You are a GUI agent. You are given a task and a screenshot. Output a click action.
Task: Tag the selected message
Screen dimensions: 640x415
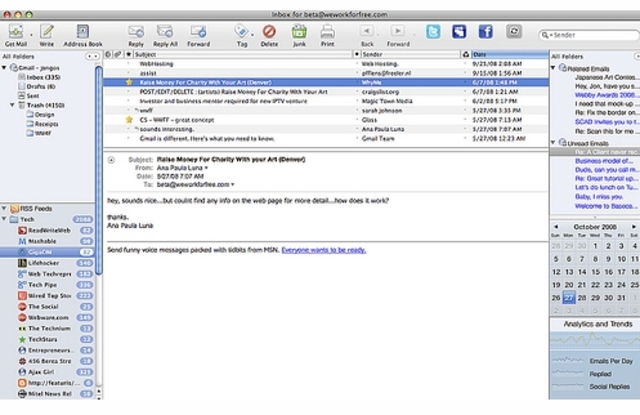coord(242,31)
